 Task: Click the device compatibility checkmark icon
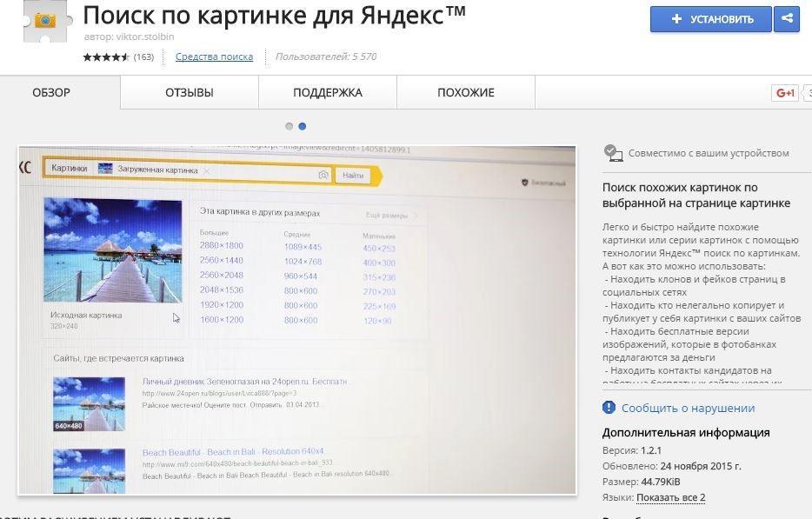(613, 153)
